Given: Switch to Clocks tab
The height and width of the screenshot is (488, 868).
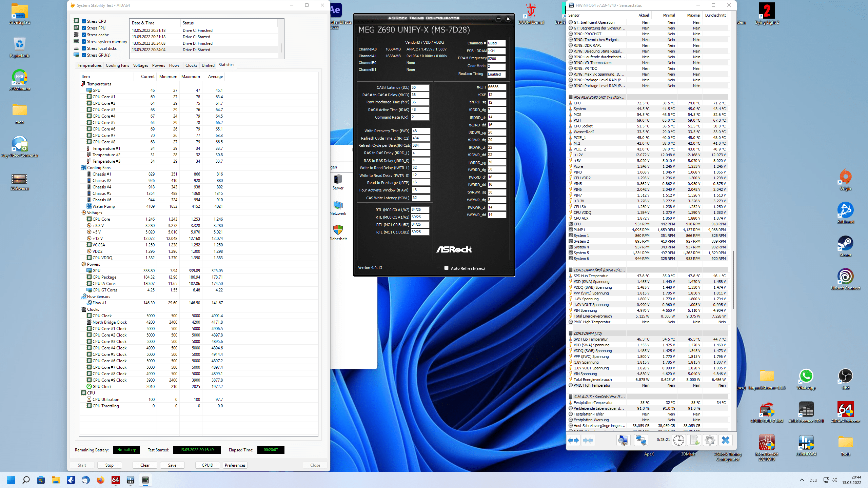Looking at the screenshot, I should point(191,65).
